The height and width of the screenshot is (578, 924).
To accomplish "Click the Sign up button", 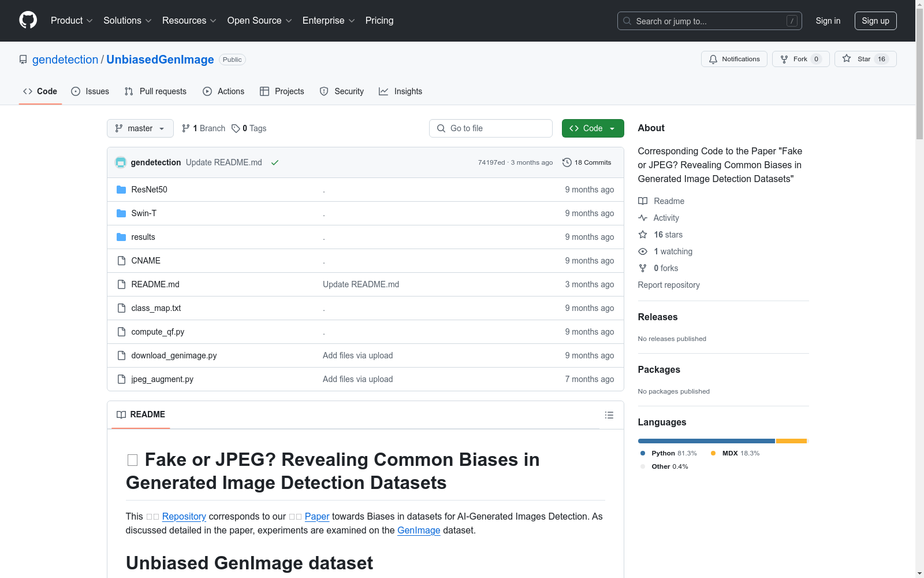I will point(875,21).
